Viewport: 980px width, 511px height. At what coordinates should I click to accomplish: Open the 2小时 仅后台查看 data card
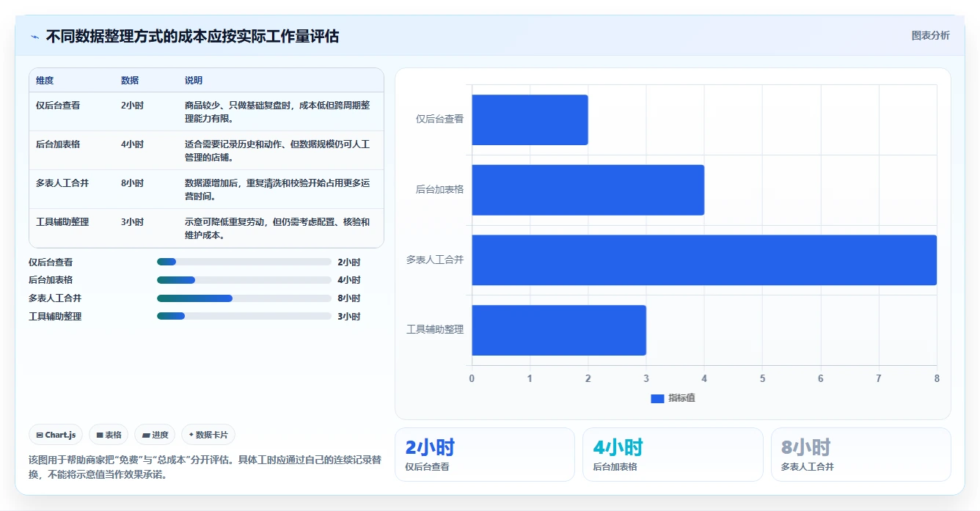(485, 455)
